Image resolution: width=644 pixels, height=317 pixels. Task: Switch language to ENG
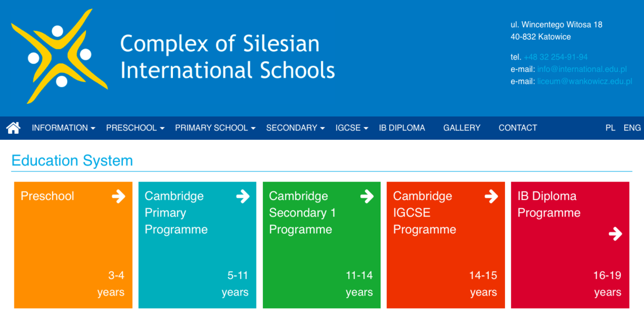point(632,128)
